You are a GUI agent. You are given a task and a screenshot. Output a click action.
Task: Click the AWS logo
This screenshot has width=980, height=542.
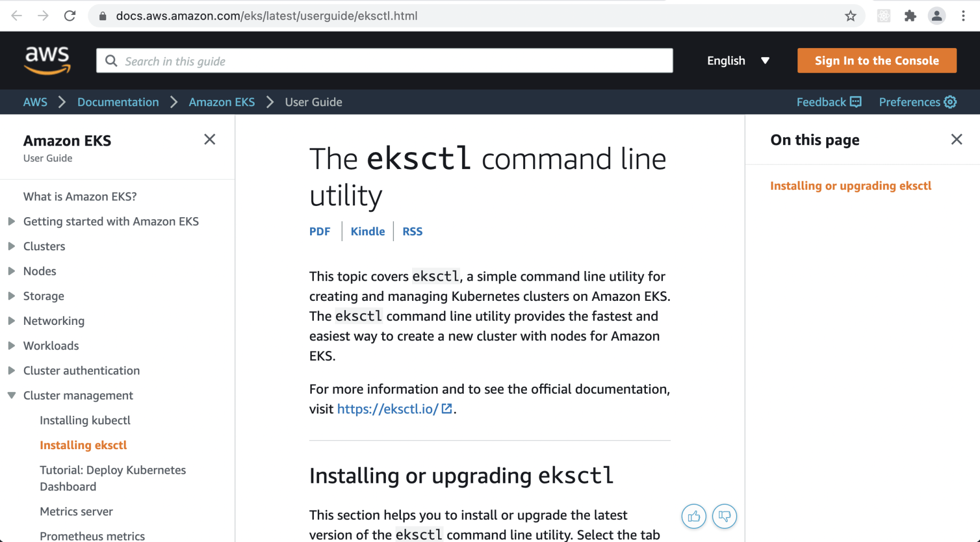(47, 60)
